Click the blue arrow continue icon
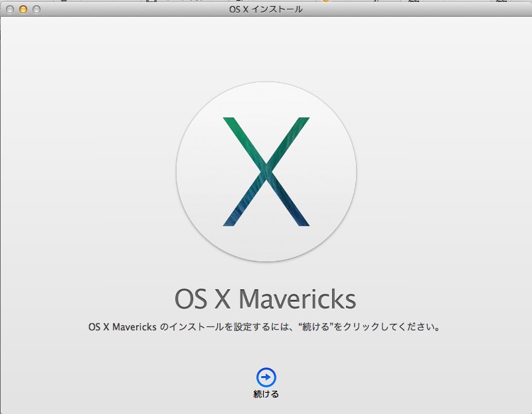The height and width of the screenshot is (414, 532). coord(266,377)
